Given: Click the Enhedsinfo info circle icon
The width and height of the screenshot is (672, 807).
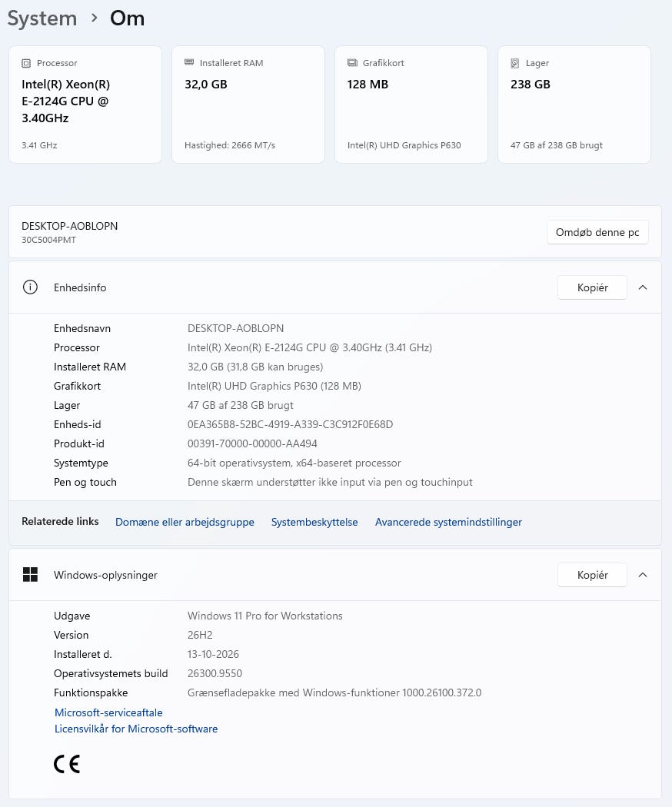Looking at the screenshot, I should click(31, 287).
